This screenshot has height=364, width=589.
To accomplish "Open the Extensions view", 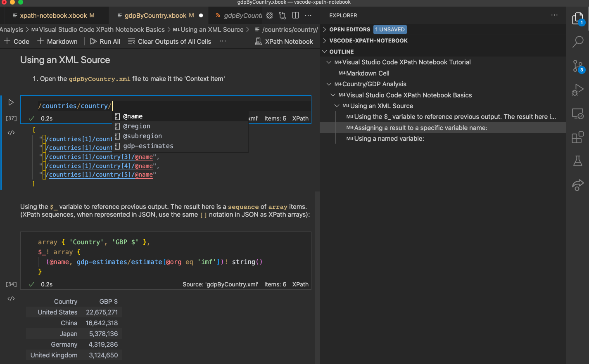I will click(577, 137).
